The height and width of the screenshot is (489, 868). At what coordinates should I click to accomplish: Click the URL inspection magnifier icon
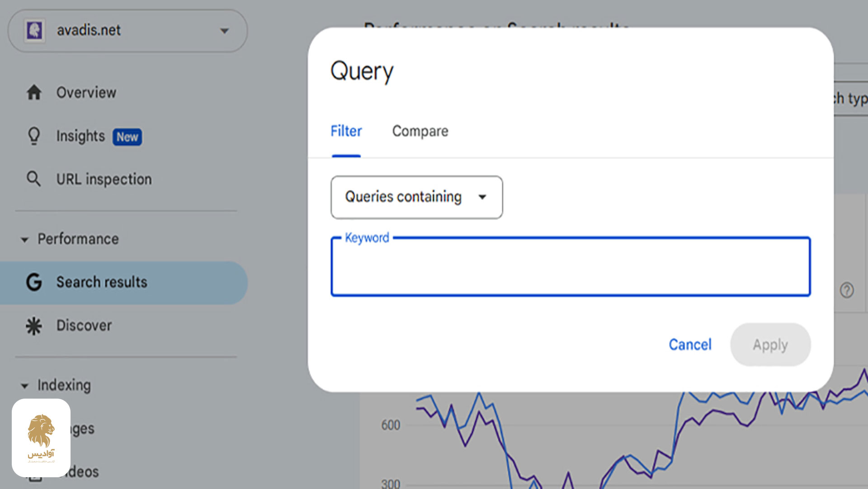point(33,179)
